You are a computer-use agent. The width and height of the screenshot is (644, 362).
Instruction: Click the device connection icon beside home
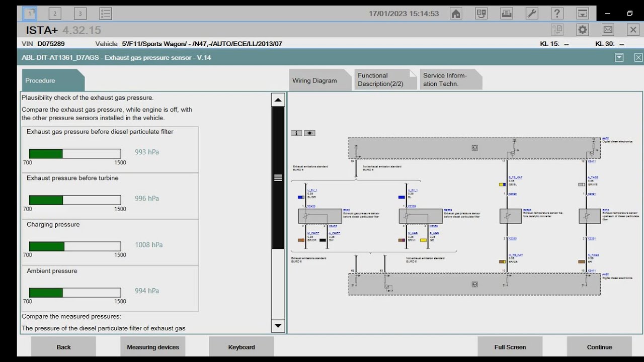[x=481, y=14]
